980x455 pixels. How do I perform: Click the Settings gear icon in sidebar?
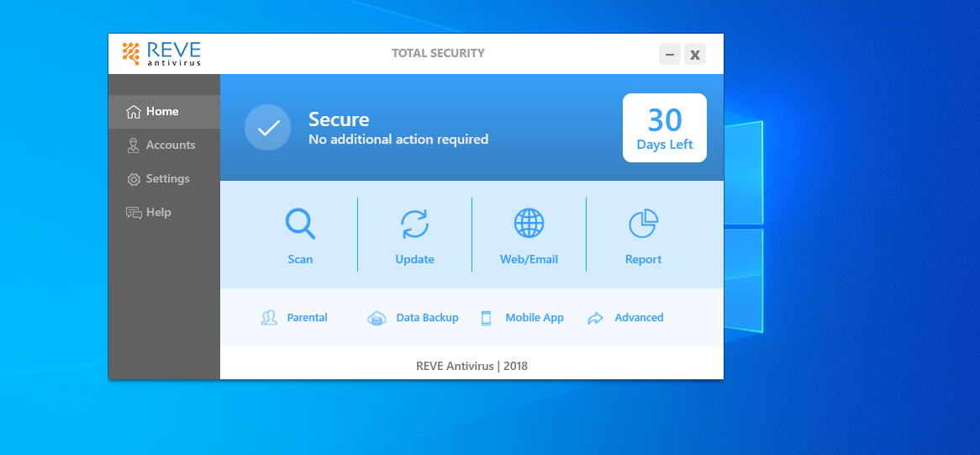(134, 179)
